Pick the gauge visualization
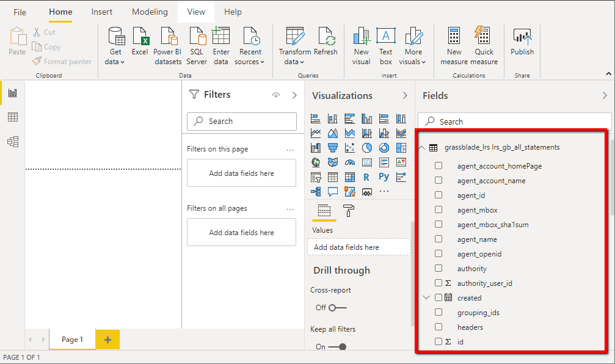 coord(350,162)
